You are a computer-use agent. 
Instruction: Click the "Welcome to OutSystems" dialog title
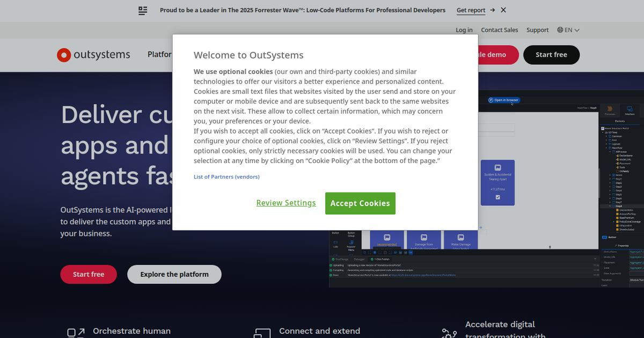coord(248,55)
